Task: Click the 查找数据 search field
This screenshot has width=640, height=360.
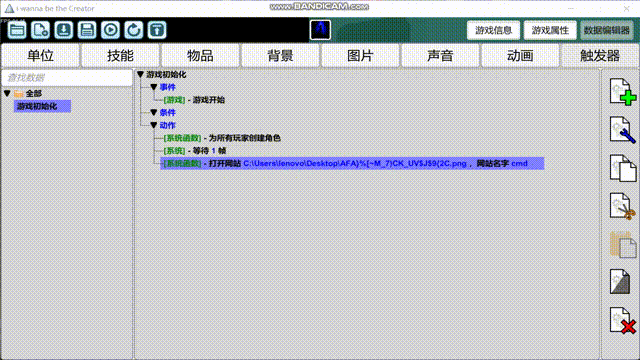Action: point(67,78)
